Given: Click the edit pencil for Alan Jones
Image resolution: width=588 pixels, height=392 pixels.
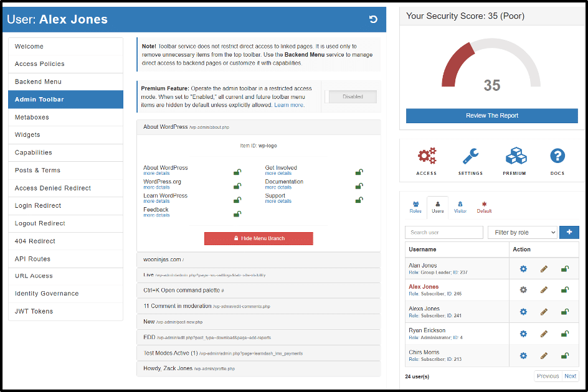Looking at the screenshot, I should (x=544, y=268).
